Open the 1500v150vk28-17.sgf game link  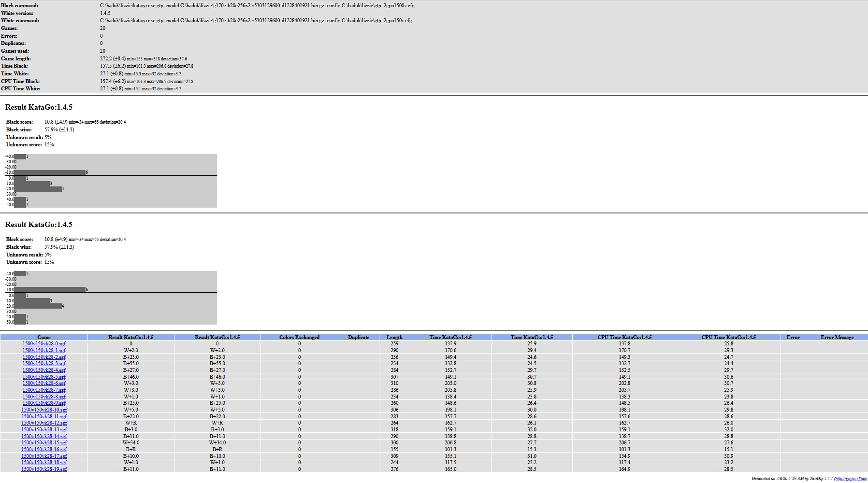click(44, 456)
